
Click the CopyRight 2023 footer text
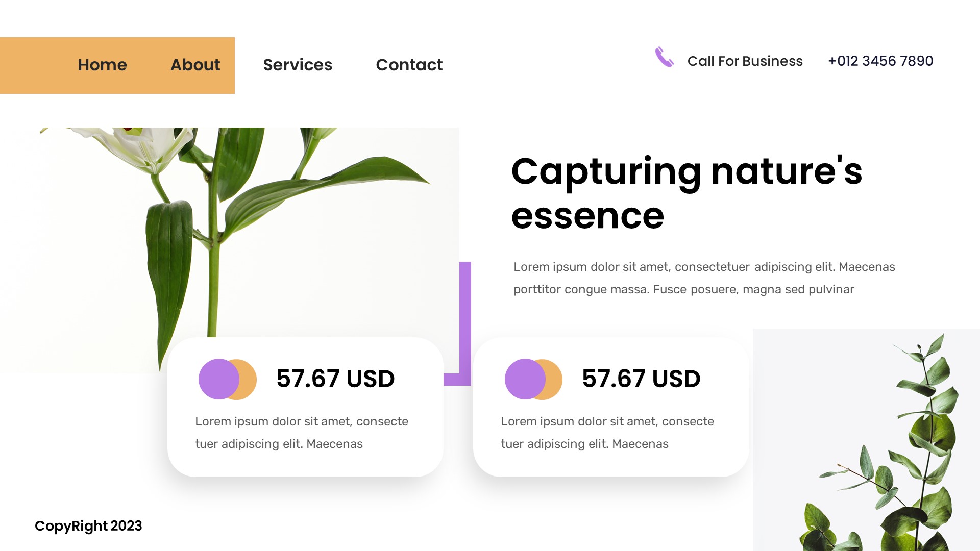coord(88,526)
